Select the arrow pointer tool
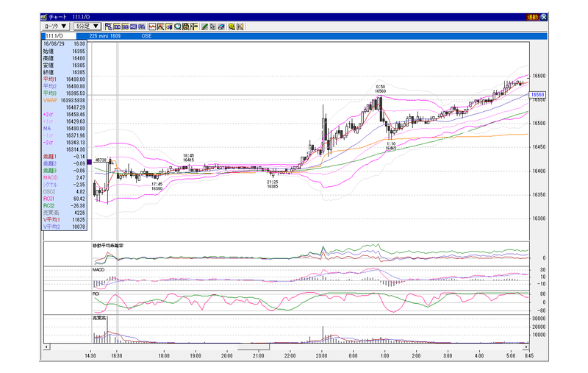 coord(212,26)
